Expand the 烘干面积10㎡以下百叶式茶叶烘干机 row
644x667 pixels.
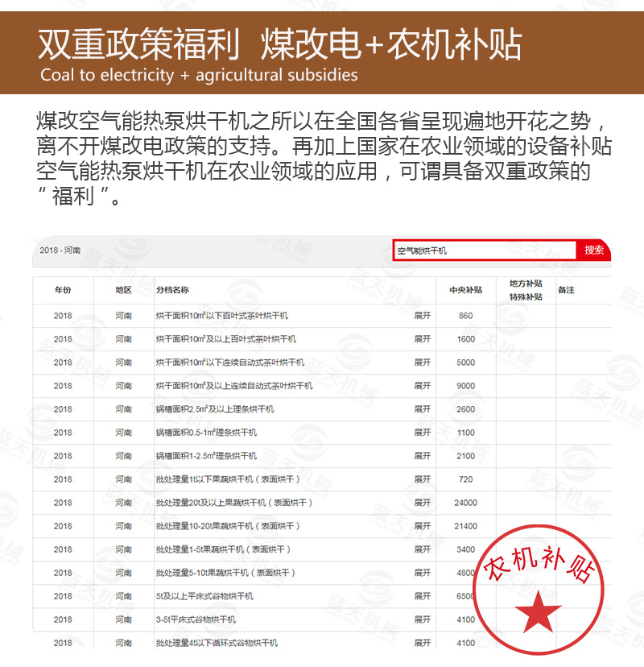point(421,317)
